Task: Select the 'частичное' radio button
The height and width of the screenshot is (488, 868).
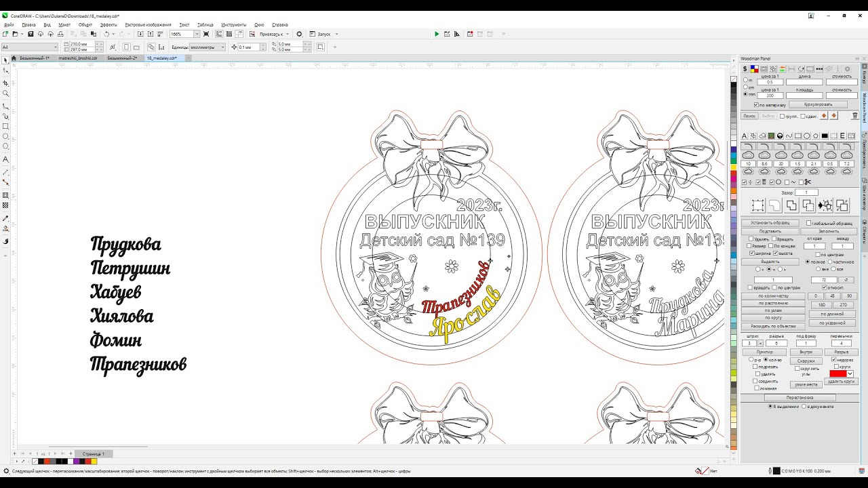Action: click(x=830, y=261)
